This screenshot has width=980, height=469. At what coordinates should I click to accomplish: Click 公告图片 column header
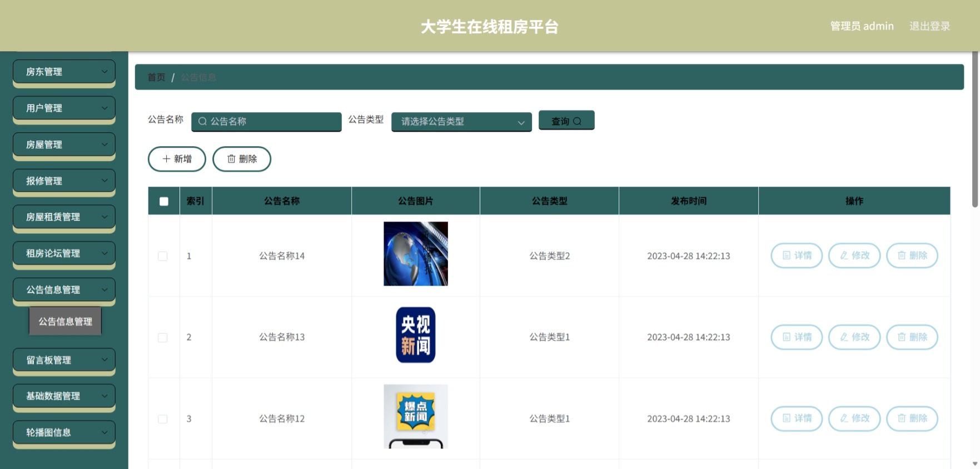(416, 201)
